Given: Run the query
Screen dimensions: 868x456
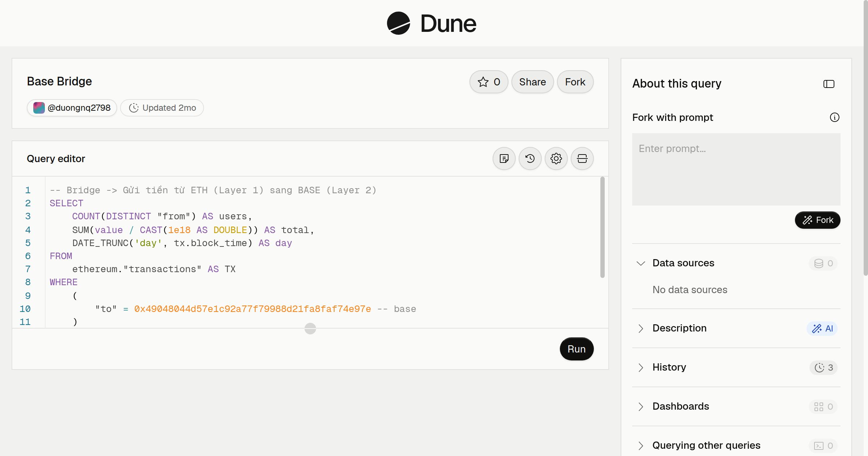Looking at the screenshot, I should coord(576,349).
